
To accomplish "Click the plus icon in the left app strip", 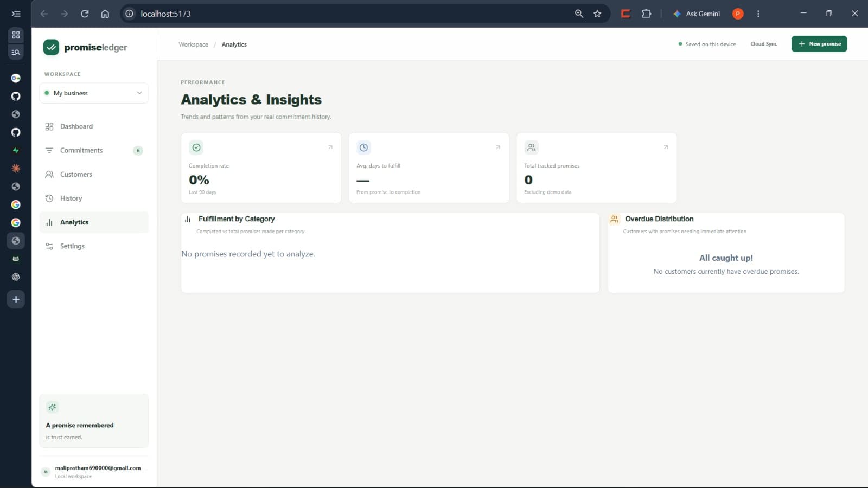I will click(16, 299).
